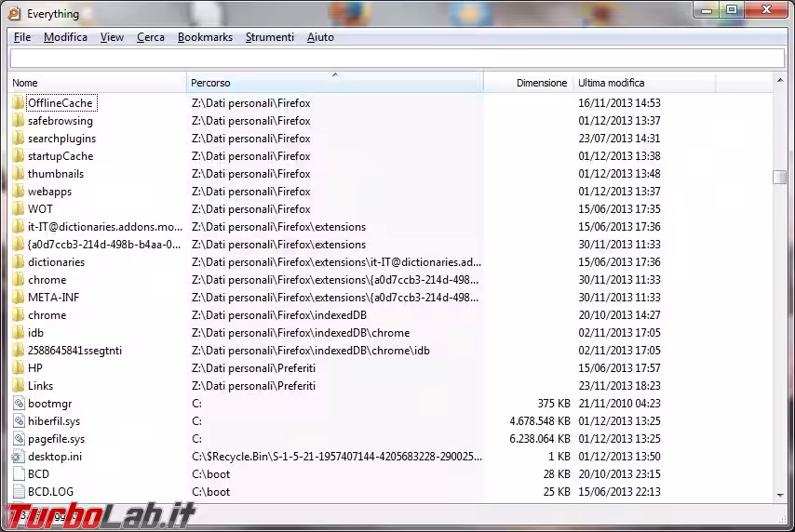795x532 pixels.
Task: Sort results by Dimensione column header
Action: click(x=529, y=83)
